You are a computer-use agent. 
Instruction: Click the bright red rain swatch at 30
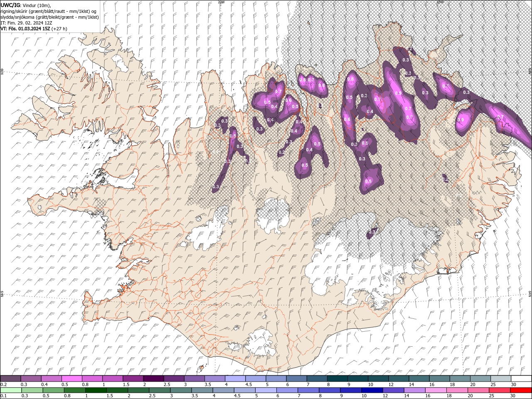[x=520, y=390]
